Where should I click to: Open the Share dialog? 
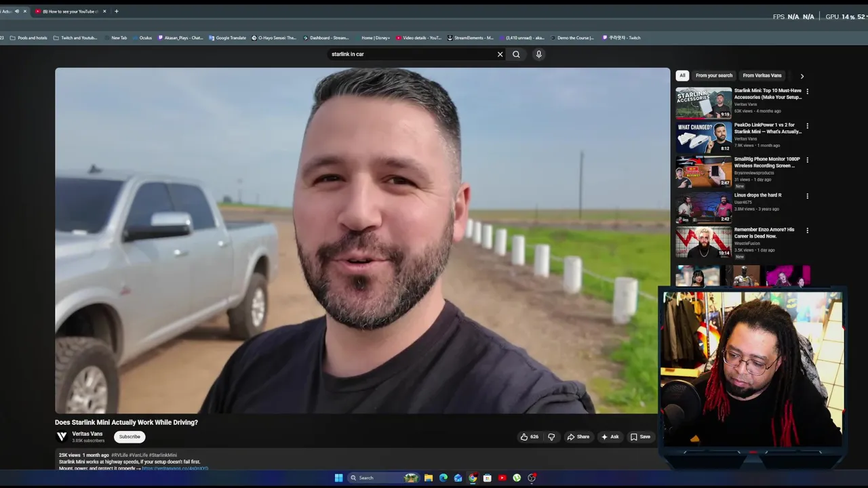[x=578, y=437]
